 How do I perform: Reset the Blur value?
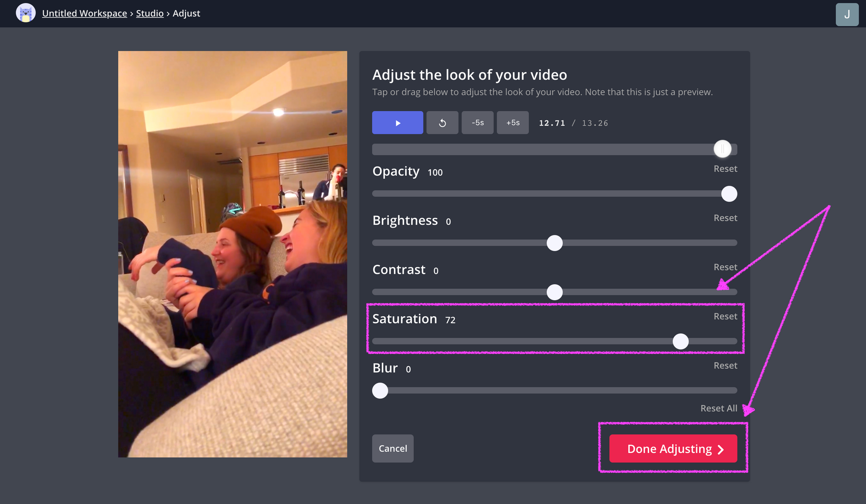[725, 366]
